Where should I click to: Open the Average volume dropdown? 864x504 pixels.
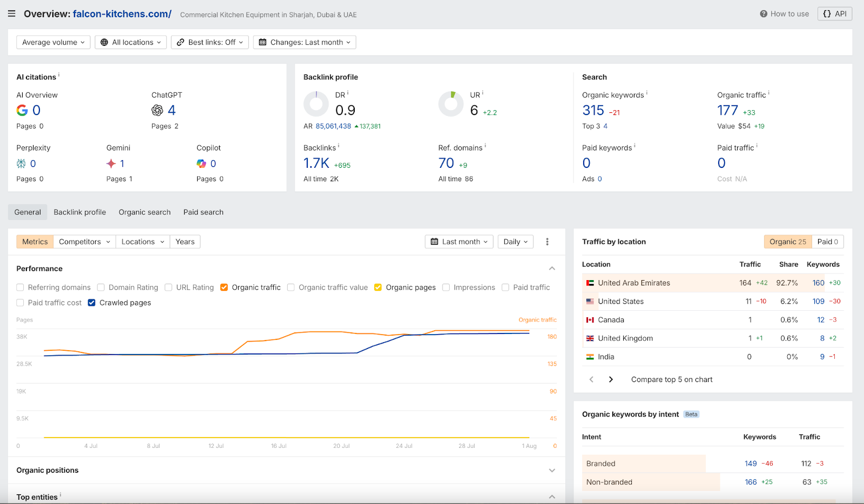click(53, 42)
